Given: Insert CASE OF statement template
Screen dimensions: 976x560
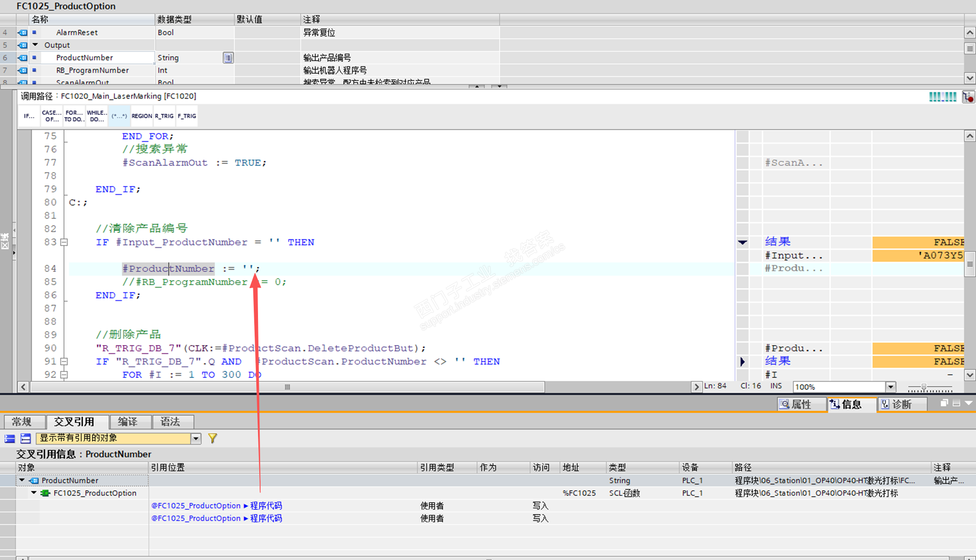Looking at the screenshot, I should point(51,116).
